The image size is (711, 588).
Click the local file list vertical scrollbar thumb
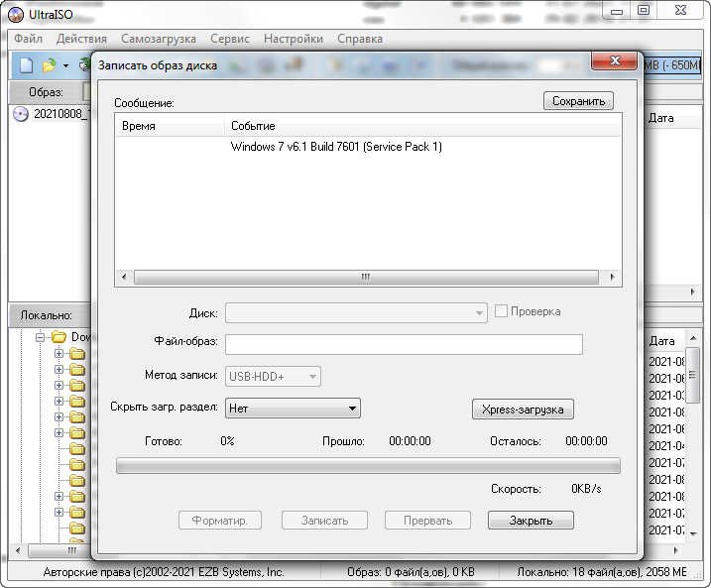pos(692,375)
